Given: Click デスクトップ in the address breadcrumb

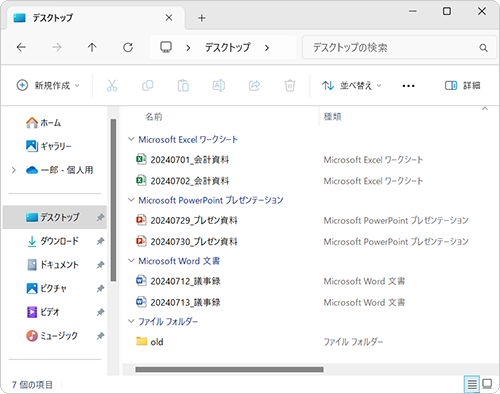Looking at the screenshot, I should (x=227, y=48).
